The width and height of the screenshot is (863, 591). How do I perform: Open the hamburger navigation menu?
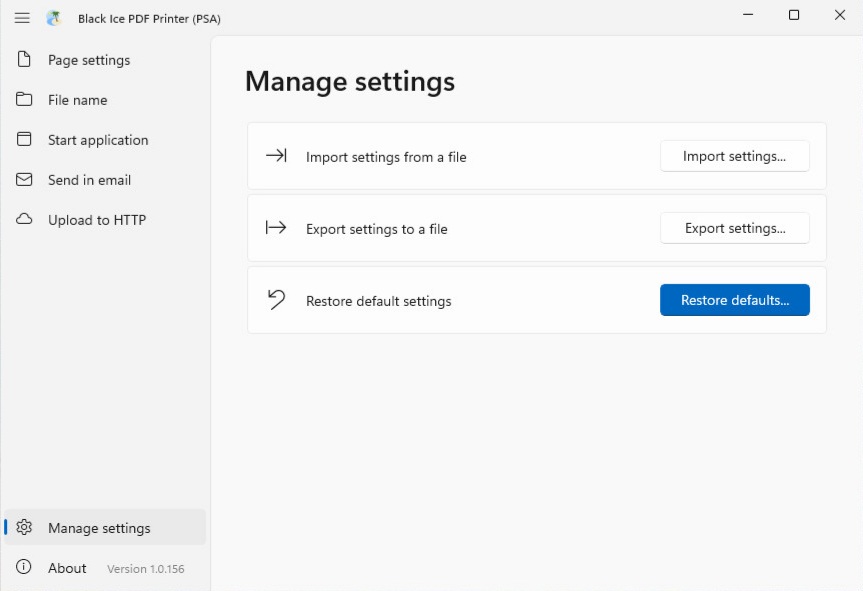(x=22, y=18)
